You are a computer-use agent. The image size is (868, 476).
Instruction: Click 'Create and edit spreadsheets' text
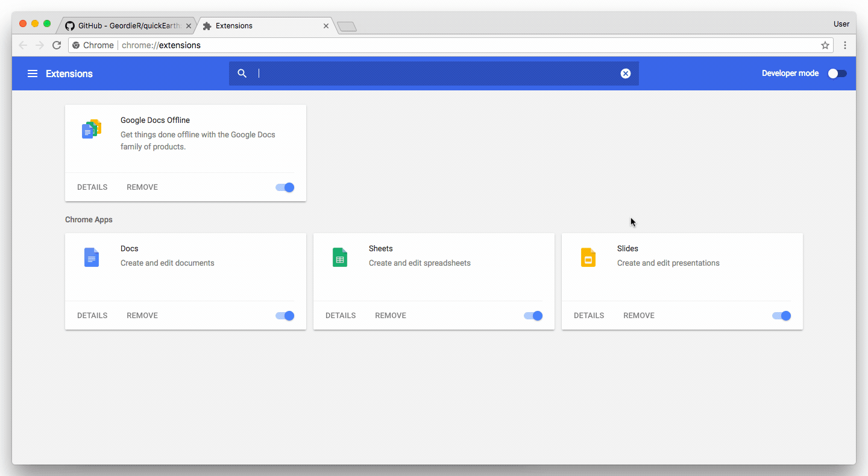(x=420, y=263)
